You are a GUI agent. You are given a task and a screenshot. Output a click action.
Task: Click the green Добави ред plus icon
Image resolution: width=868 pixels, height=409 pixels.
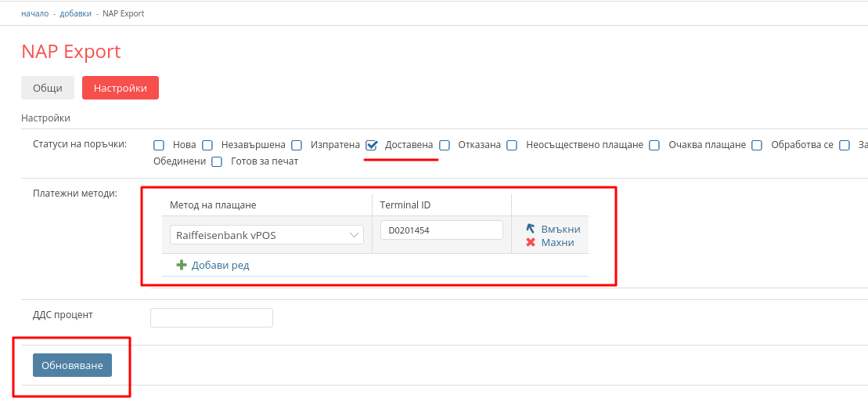182,266
